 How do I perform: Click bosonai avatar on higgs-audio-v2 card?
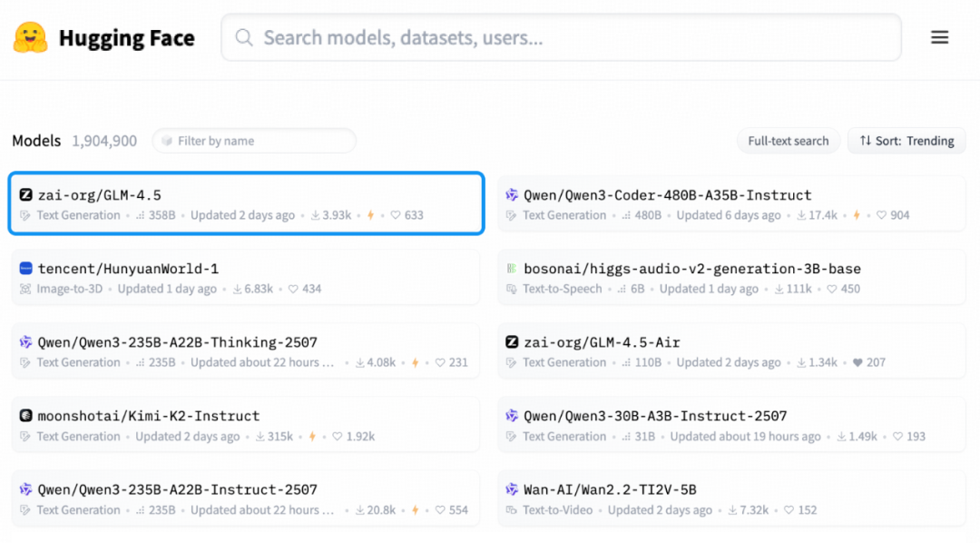pos(512,269)
